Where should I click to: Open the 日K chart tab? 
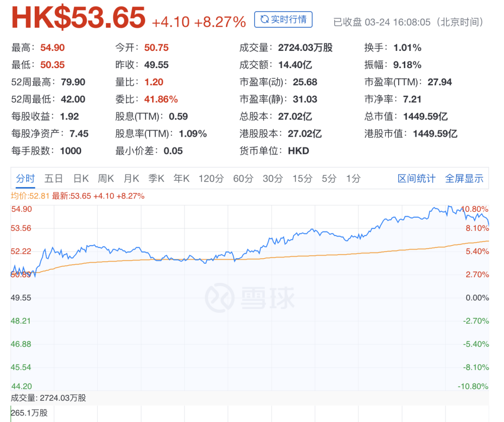tap(81, 178)
